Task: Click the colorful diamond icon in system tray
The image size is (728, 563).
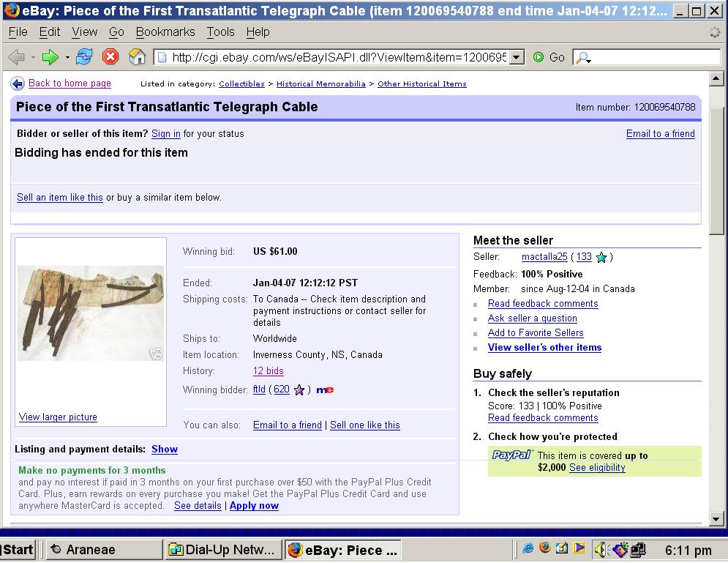Action: pos(620,550)
